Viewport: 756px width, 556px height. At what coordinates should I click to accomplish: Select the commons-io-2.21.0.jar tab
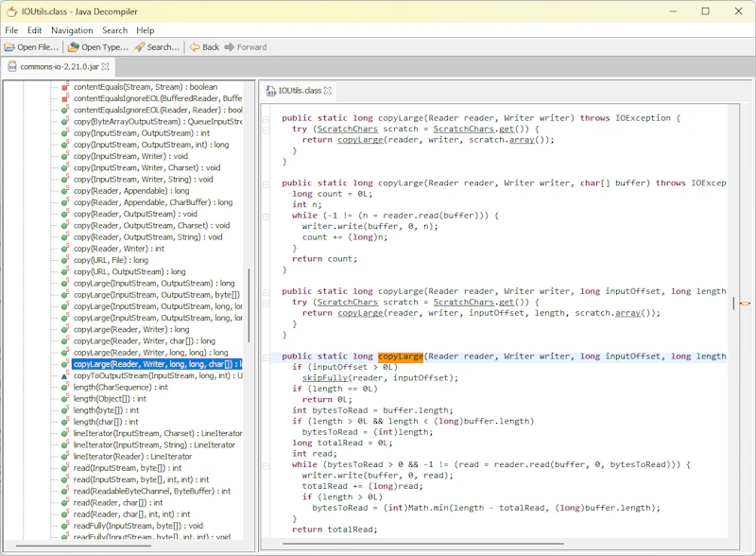(x=59, y=66)
